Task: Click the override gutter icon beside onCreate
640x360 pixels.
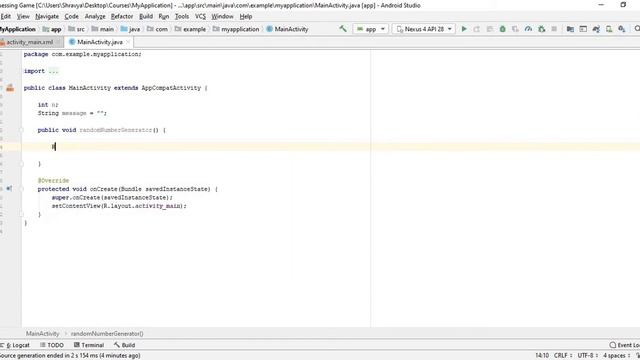Action: 9,189
